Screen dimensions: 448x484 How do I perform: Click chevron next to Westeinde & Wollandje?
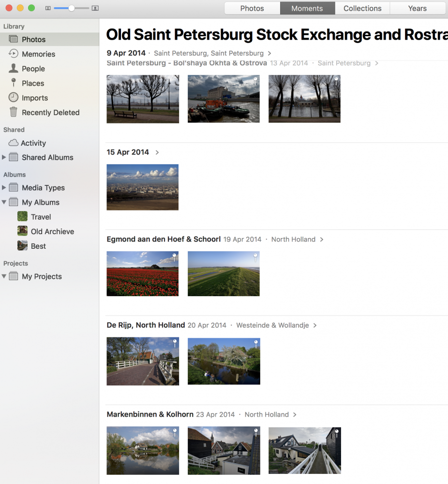pos(314,325)
